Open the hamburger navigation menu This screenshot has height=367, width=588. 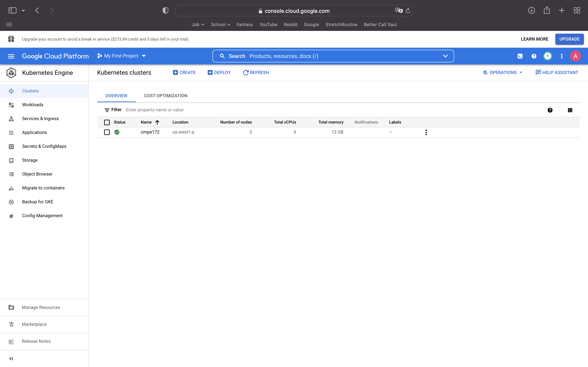click(x=11, y=56)
